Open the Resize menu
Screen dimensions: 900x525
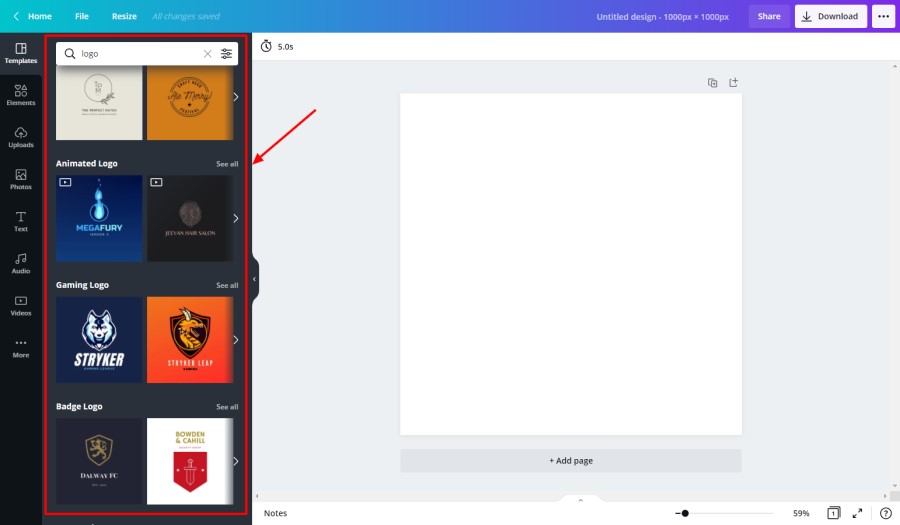124,16
